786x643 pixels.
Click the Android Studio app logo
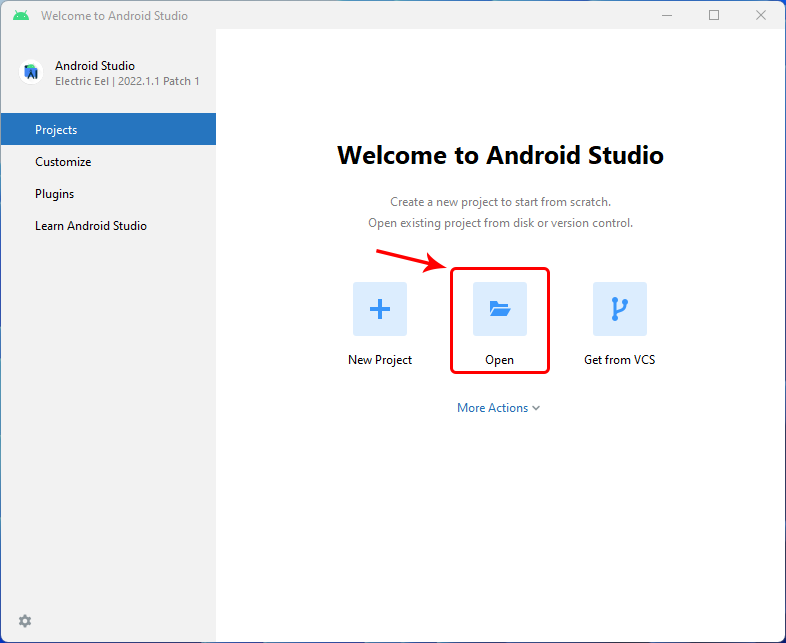pyautogui.click(x=31, y=73)
